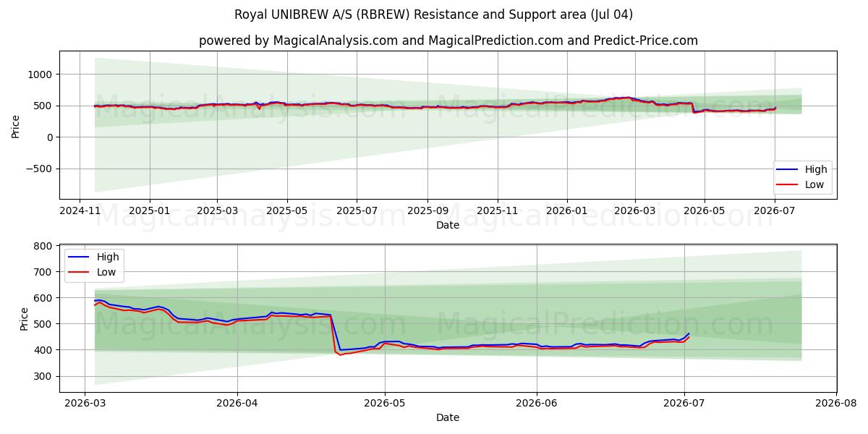Click the '2026-03' tick label on top chart

[634, 210]
